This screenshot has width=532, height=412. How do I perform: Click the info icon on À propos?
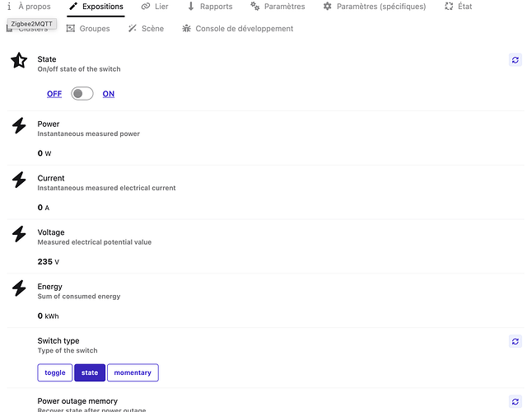10,6
